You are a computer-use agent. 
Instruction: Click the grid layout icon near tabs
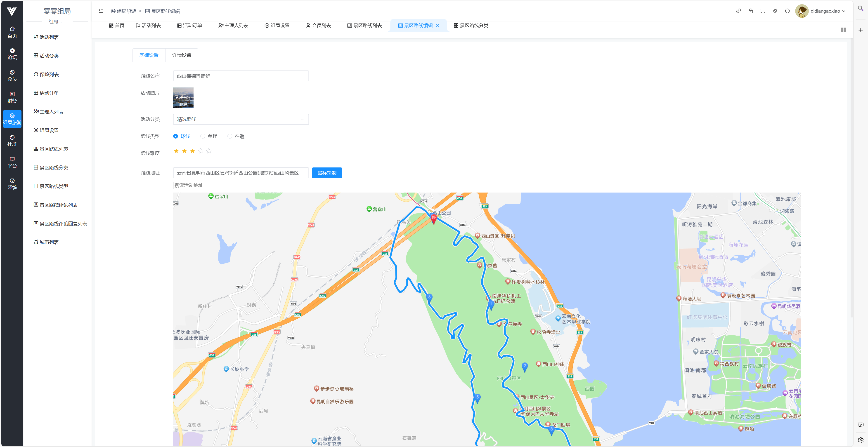click(x=843, y=30)
